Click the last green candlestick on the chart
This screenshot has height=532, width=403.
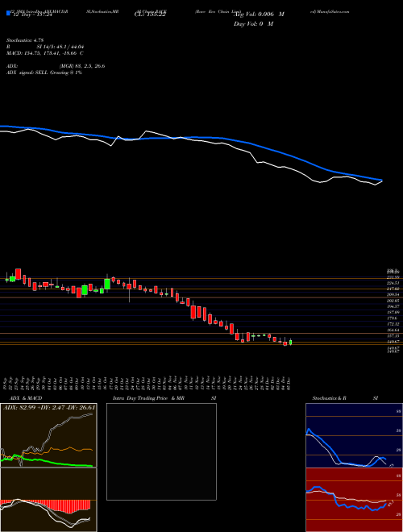(x=290, y=342)
